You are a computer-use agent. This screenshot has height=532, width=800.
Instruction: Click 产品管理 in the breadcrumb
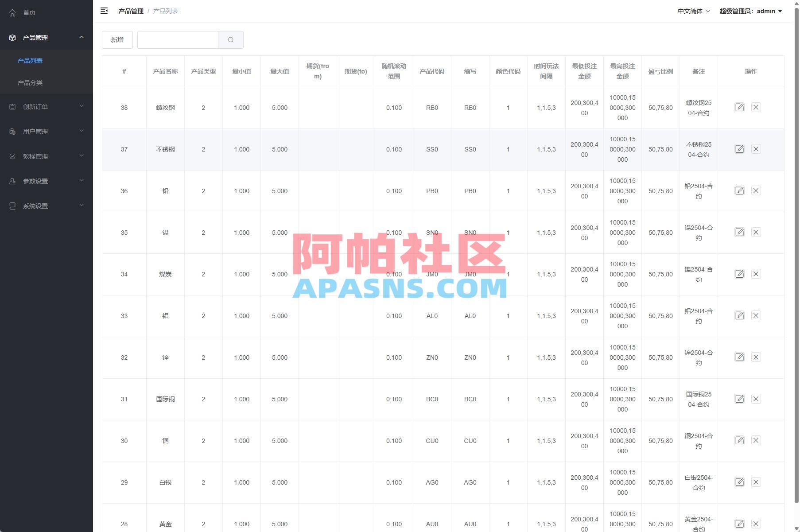131,11
